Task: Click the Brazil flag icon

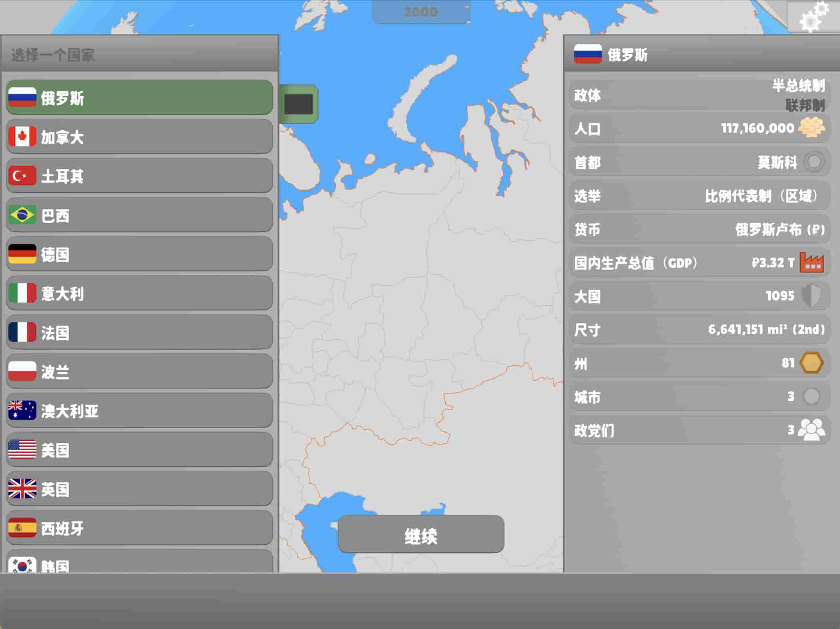Action: (x=22, y=215)
